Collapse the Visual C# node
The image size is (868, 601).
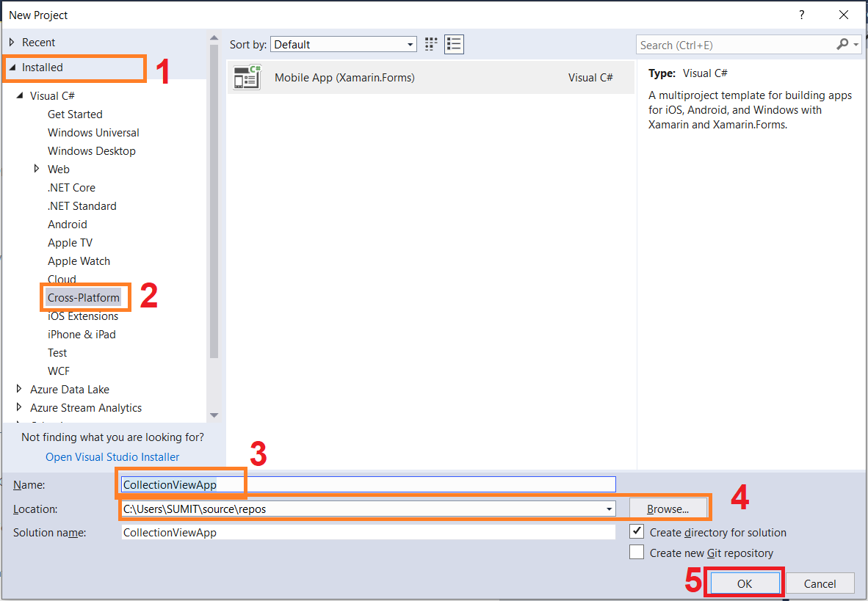[20, 95]
